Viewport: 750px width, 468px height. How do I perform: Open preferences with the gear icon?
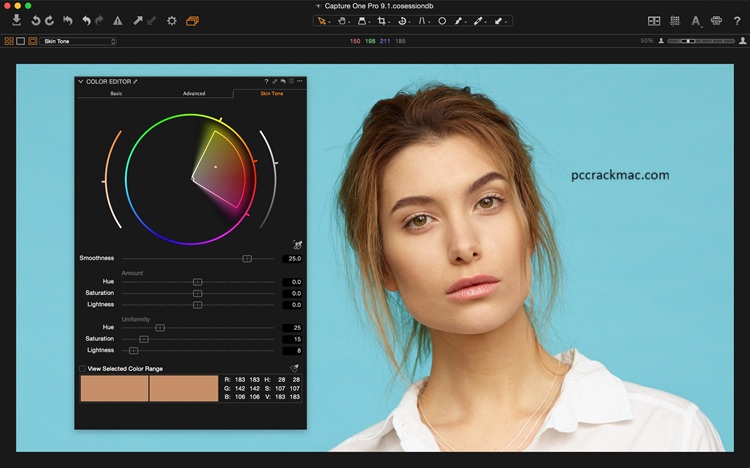pyautogui.click(x=172, y=21)
